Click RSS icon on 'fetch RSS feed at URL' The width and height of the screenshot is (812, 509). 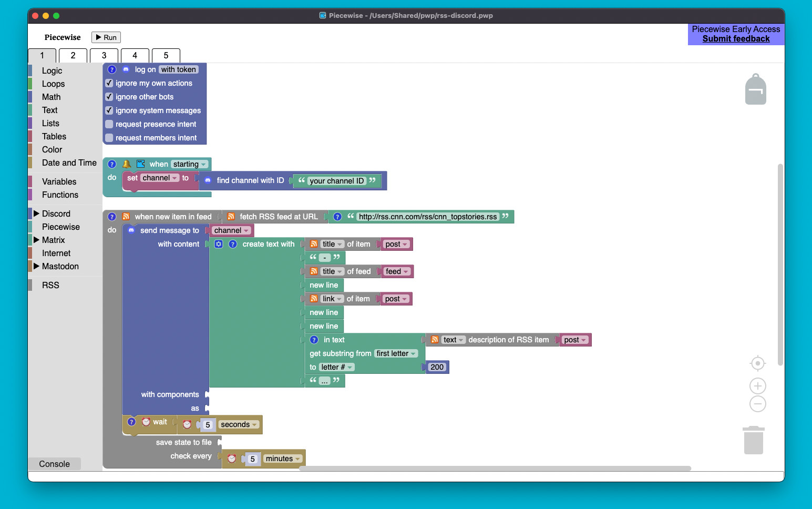tap(231, 217)
